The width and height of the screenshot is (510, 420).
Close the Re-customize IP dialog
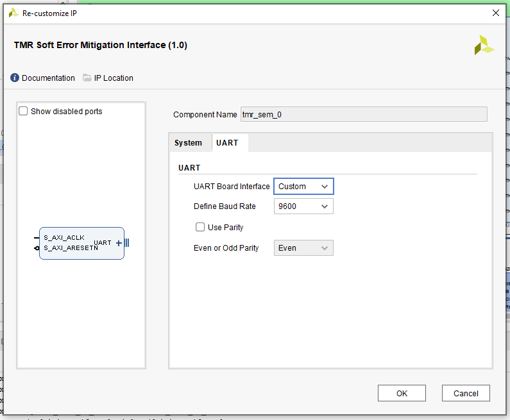pyautogui.click(x=496, y=13)
